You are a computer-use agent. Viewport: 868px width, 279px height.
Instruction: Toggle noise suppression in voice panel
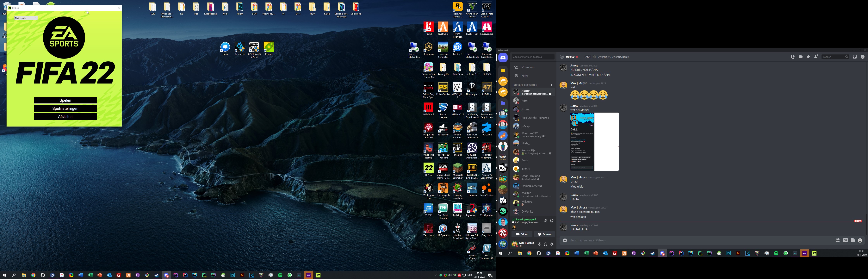545,221
